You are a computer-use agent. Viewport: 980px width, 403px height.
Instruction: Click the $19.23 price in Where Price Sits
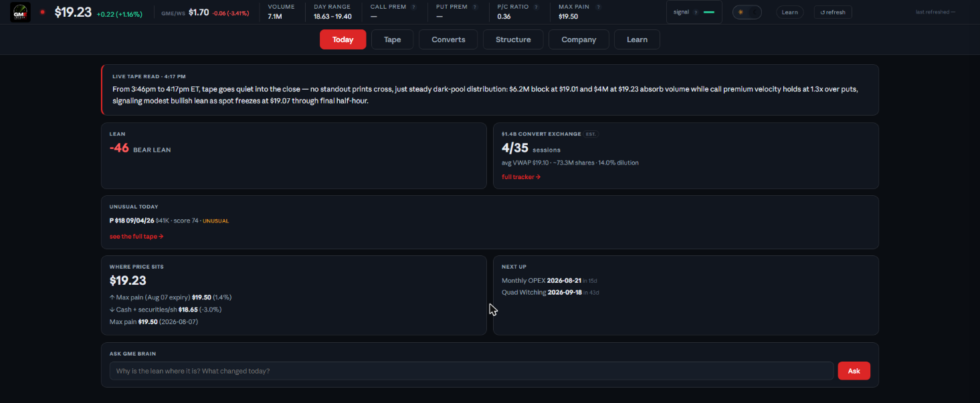coord(128,281)
